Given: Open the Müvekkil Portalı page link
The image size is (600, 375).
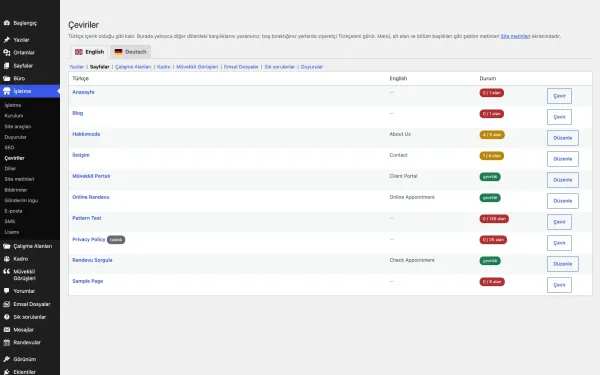Looking at the screenshot, I should 91,176.
